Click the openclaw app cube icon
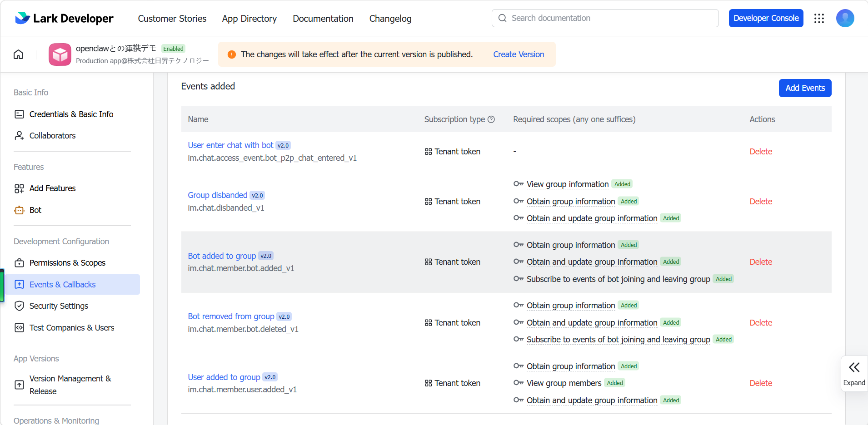868x425 pixels. [60, 54]
